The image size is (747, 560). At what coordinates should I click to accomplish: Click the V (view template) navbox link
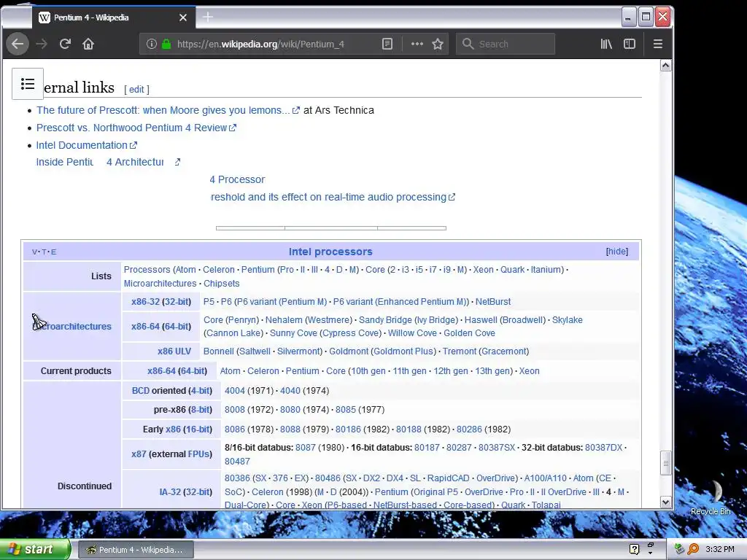click(x=34, y=252)
